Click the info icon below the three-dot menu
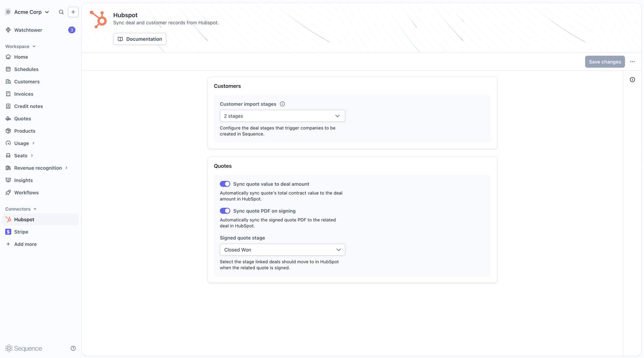This screenshot has height=358, width=644. pyautogui.click(x=632, y=80)
